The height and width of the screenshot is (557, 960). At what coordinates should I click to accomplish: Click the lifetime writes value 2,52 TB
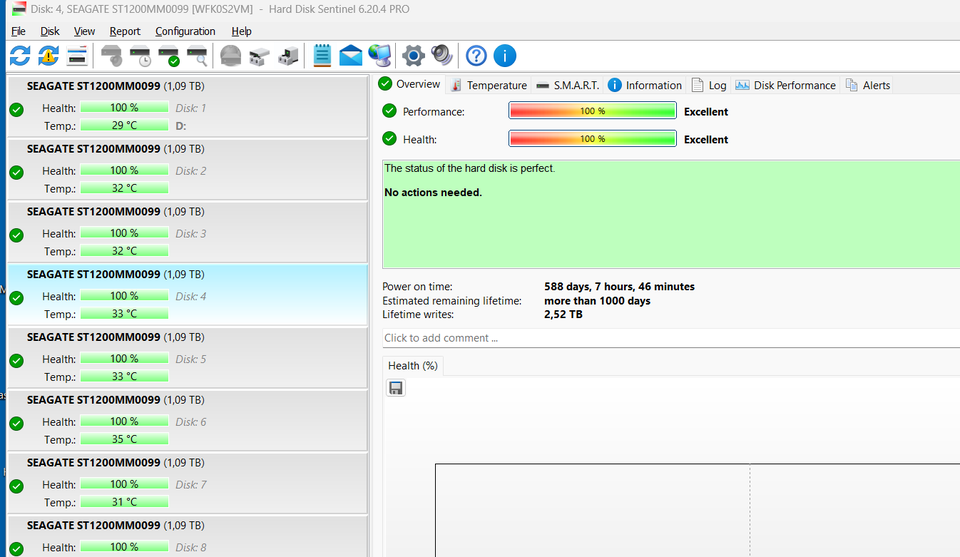[x=563, y=315]
